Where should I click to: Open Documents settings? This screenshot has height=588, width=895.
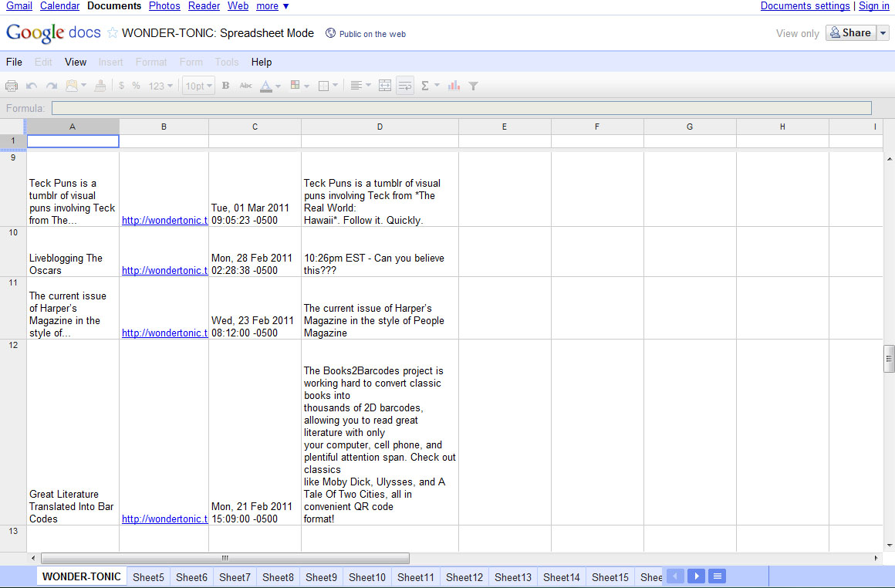tap(805, 5)
